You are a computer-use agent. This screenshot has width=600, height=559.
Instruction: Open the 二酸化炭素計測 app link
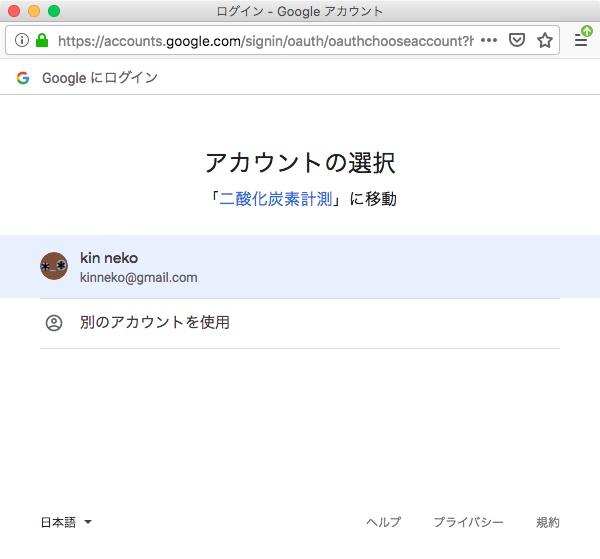pos(276,199)
